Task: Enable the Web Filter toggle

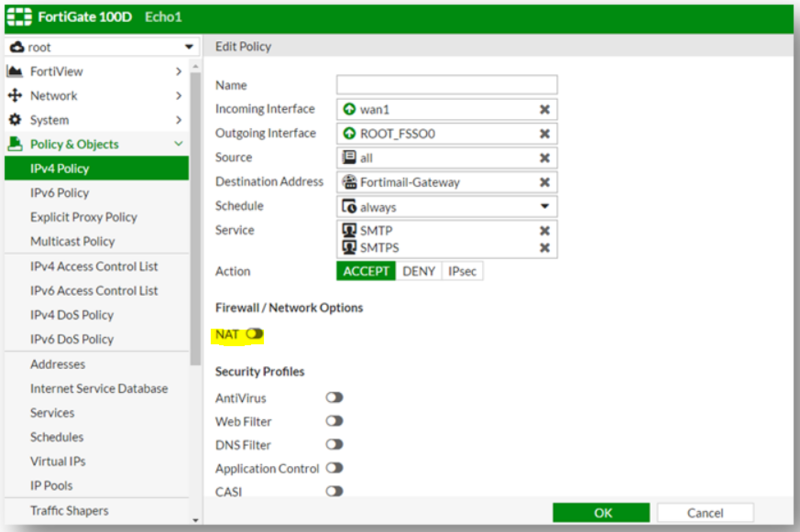Action: (334, 422)
